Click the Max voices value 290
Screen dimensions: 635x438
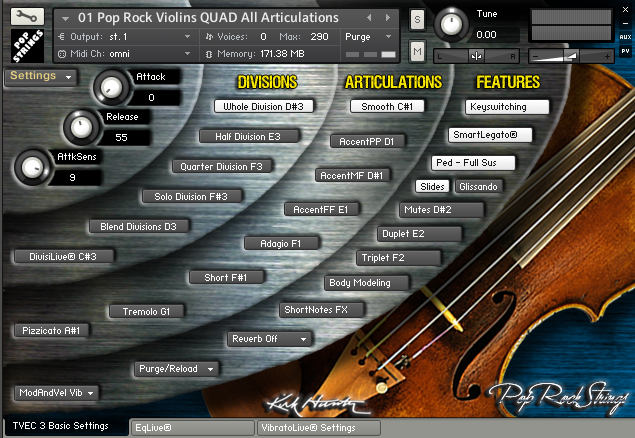point(319,37)
